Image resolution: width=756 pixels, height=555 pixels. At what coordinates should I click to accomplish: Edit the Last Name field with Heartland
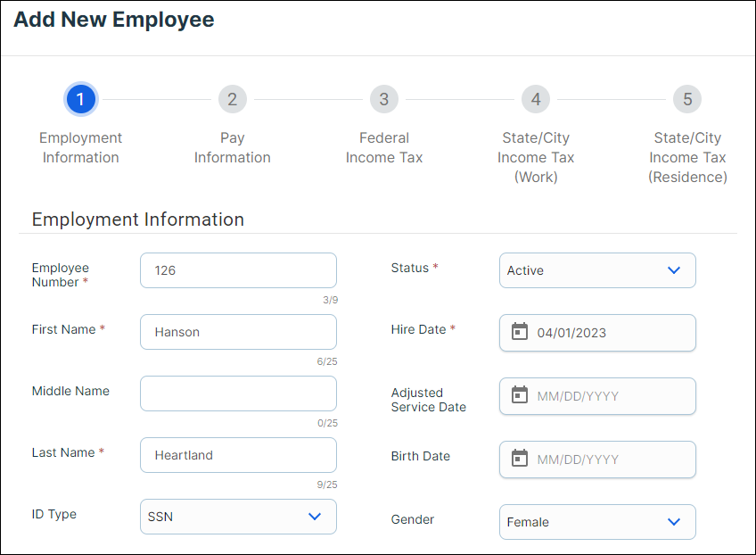pos(238,455)
